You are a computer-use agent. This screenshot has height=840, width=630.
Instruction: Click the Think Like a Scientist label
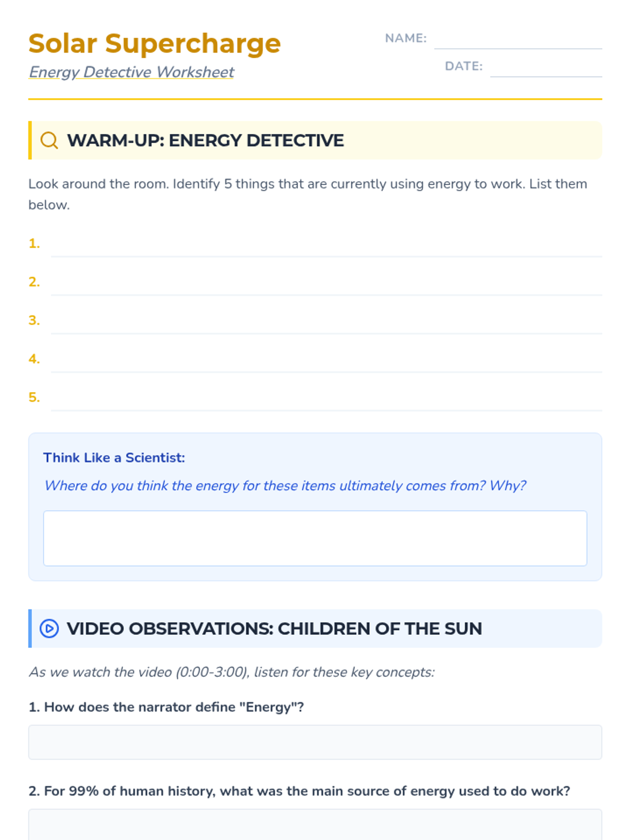click(x=114, y=458)
